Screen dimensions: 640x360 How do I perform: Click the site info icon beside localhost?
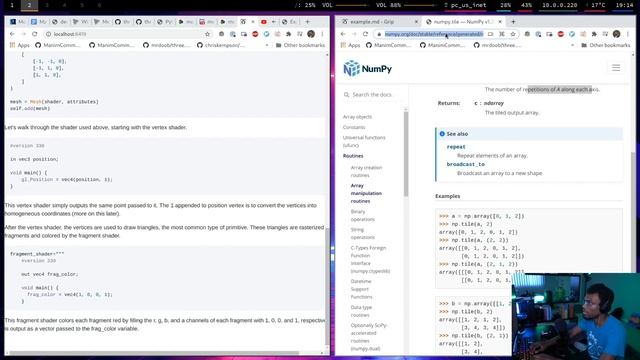(x=48, y=34)
